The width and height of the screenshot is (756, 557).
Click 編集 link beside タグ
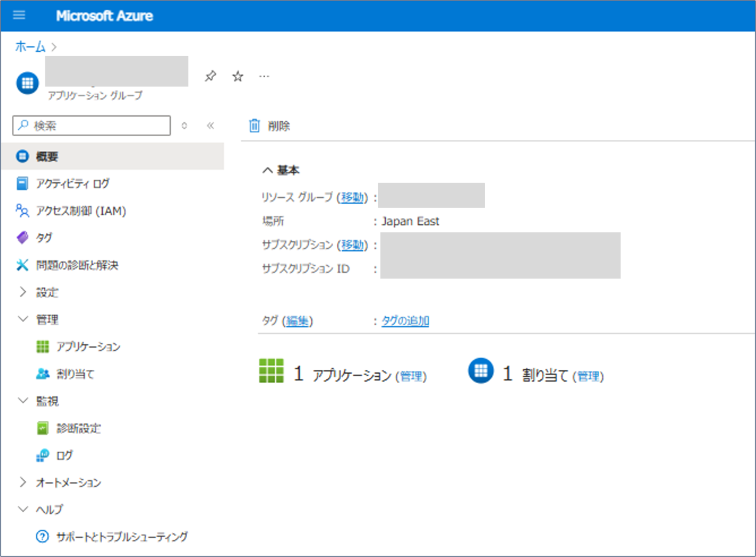tap(297, 321)
